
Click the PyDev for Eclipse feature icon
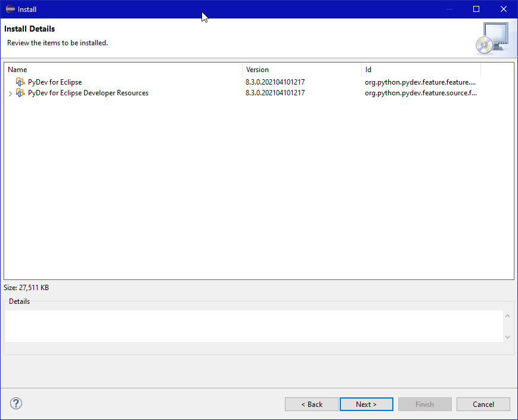(x=20, y=82)
